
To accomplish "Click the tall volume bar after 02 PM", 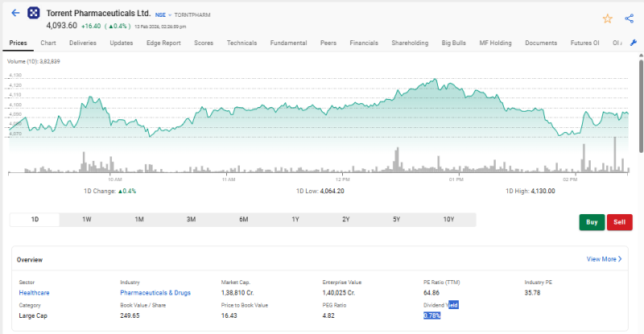I will (x=615, y=155).
